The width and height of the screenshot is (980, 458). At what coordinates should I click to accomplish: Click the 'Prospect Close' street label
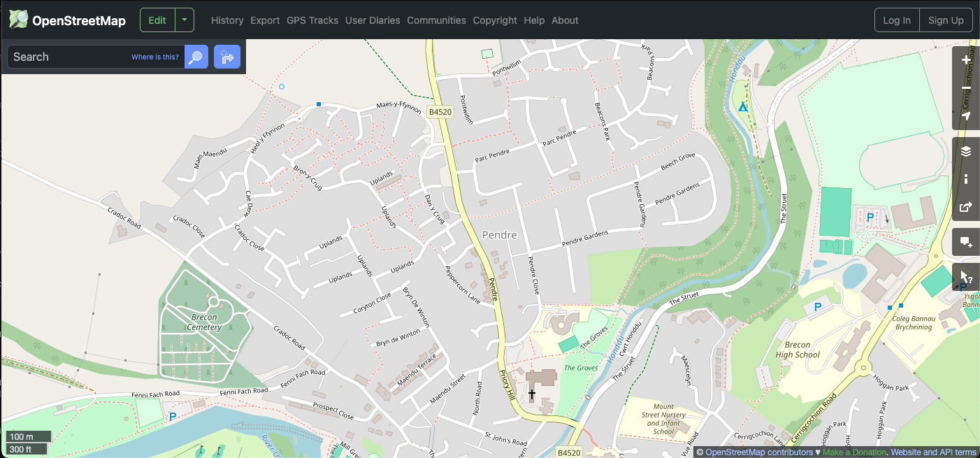[x=333, y=412]
